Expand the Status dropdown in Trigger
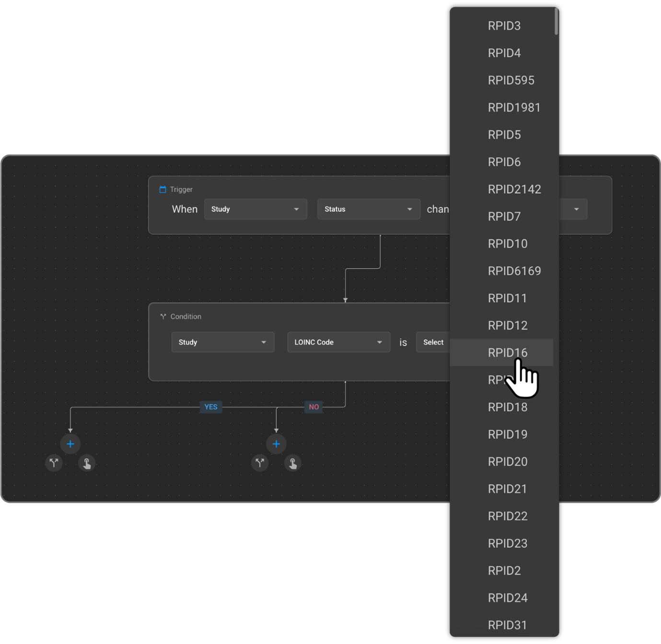 point(369,209)
